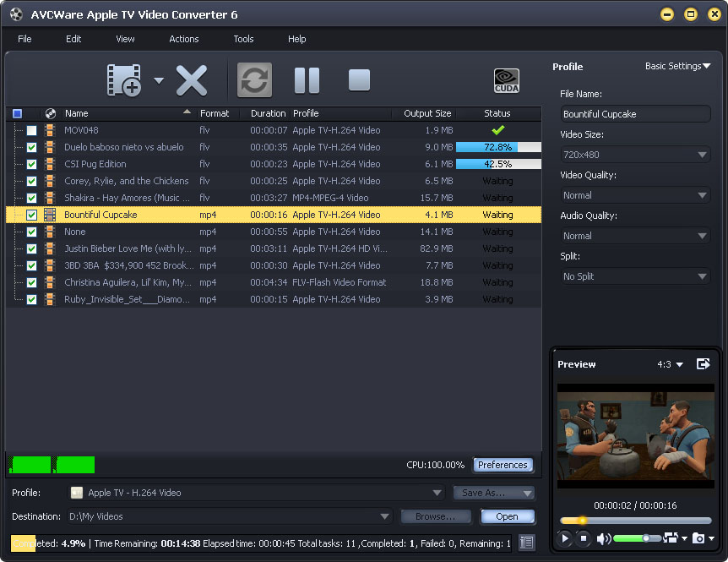Stop the conversion with square button
Screen dimensions: 728x562
[360, 80]
